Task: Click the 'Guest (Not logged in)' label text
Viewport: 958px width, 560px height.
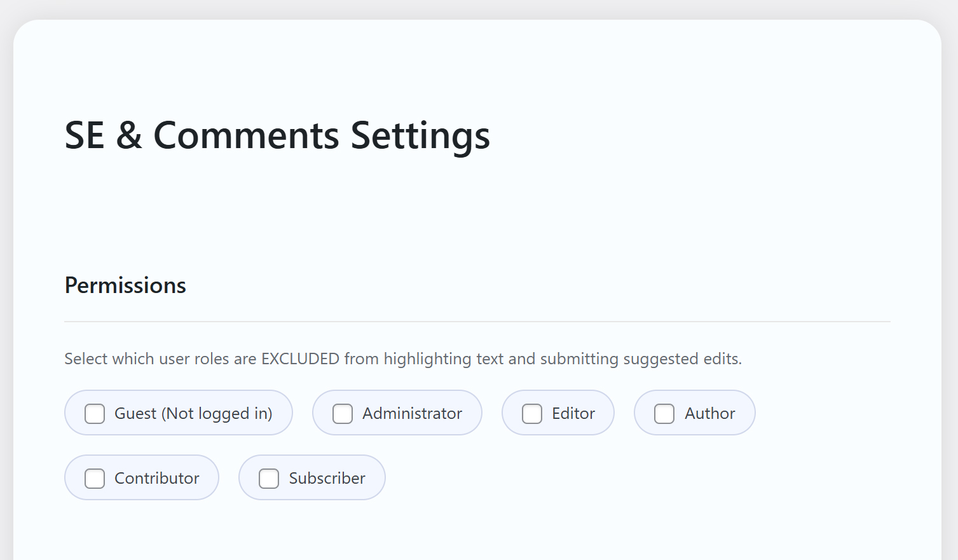Action: pyautogui.click(x=193, y=414)
